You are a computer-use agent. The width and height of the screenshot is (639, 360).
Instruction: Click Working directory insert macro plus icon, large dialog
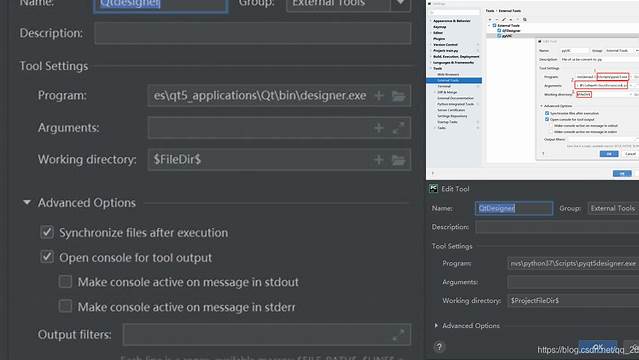(x=379, y=160)
